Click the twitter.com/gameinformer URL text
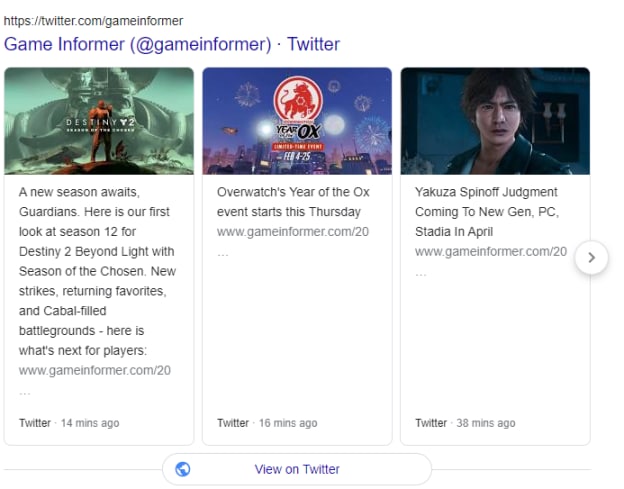The width and height of the screenshot is (624, 489). 94,21
